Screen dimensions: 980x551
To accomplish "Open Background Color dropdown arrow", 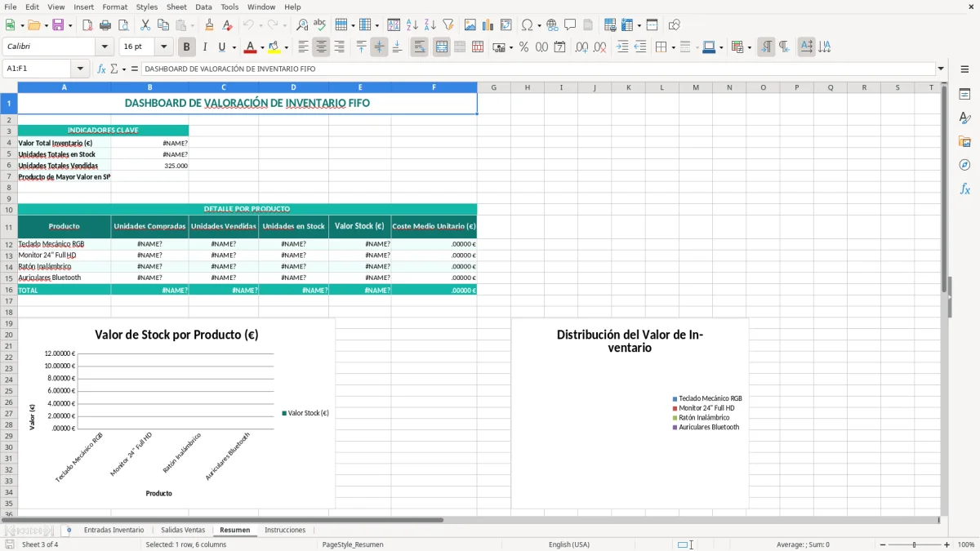I will (286, 47).
